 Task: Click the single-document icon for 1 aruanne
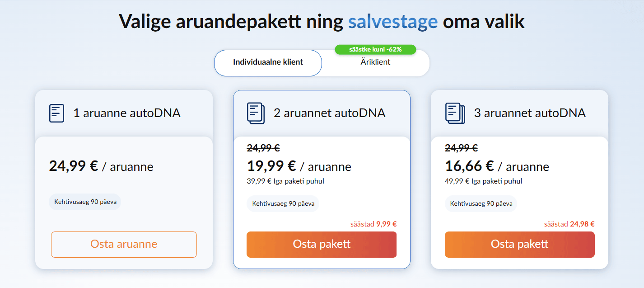pyautogui.click(x=56, y=113)
